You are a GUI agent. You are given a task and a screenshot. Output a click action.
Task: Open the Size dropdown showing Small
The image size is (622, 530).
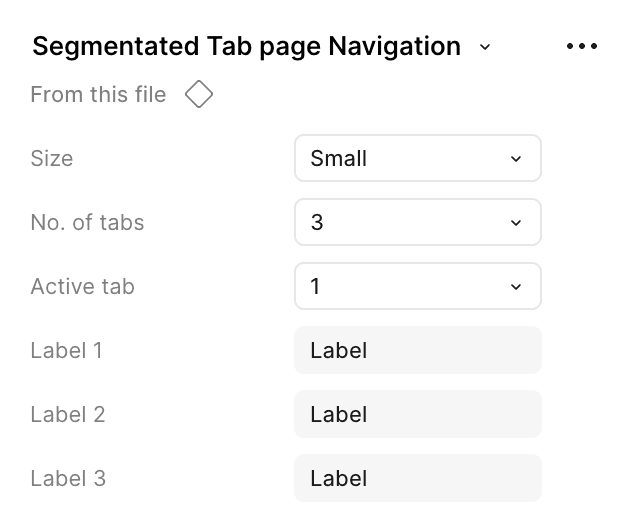click(x=417, y=158)
